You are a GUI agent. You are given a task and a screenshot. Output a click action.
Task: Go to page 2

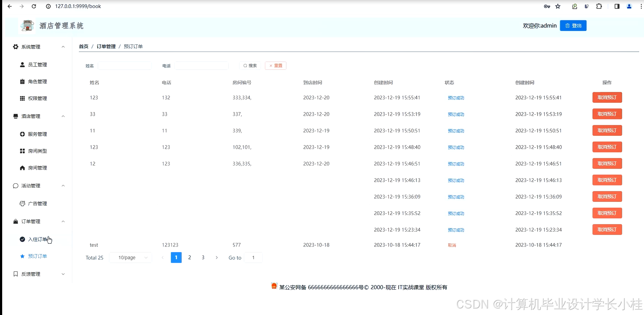[x=190, y=258]
